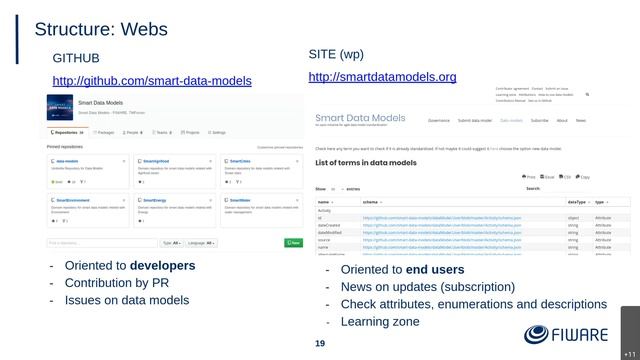The width and height of the screenshot is (640, 360).
Task: Click the FIWARE logo
Action: tap(566, 335)
